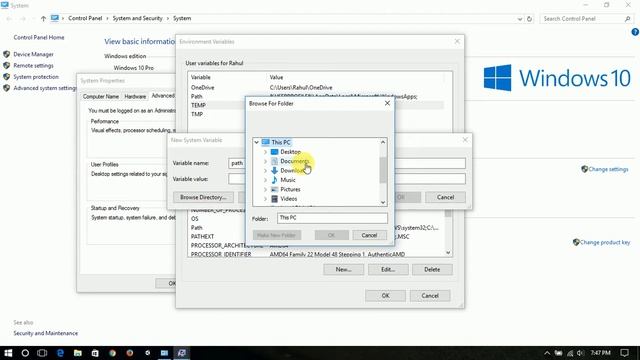Open Cortana search circle in taskbar

pos(25,353)
